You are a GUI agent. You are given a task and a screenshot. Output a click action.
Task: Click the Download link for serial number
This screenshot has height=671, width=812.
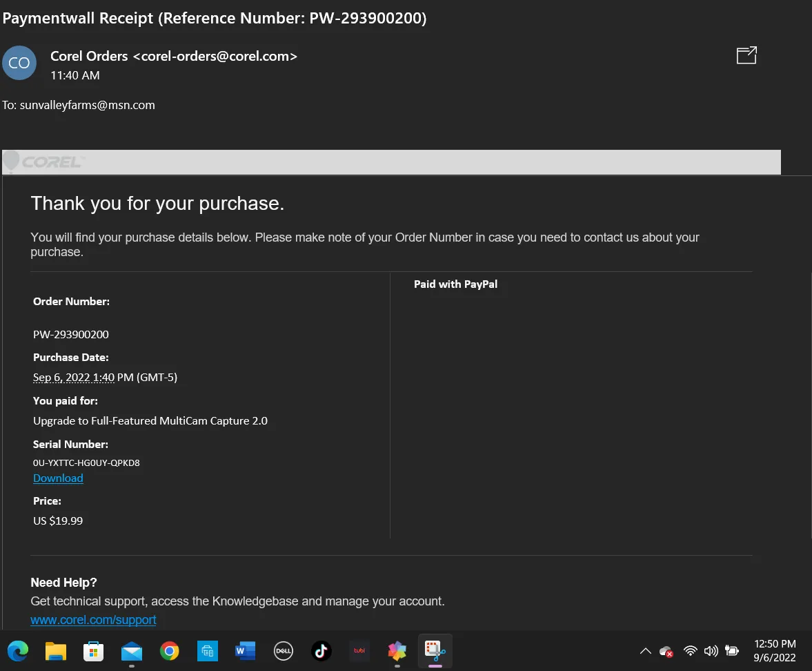coord(58,478)
